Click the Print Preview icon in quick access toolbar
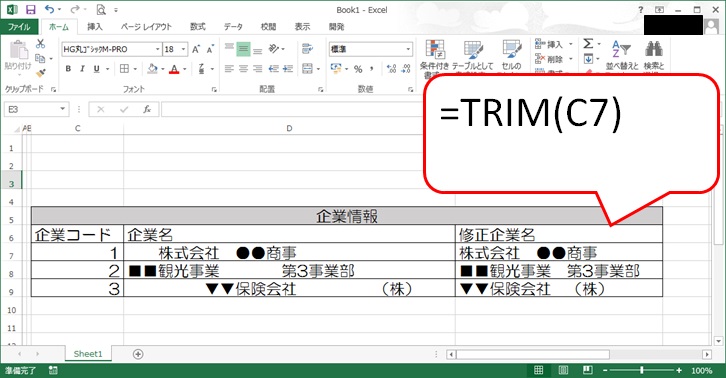The height and width of the screenshot is (378, 726). click(101, 10)
